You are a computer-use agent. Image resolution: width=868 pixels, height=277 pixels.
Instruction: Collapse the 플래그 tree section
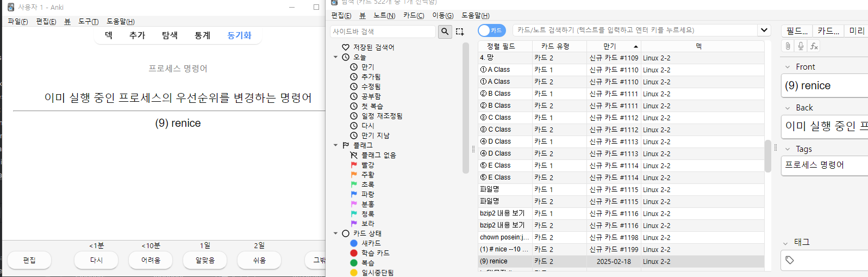tap(335, 145)
